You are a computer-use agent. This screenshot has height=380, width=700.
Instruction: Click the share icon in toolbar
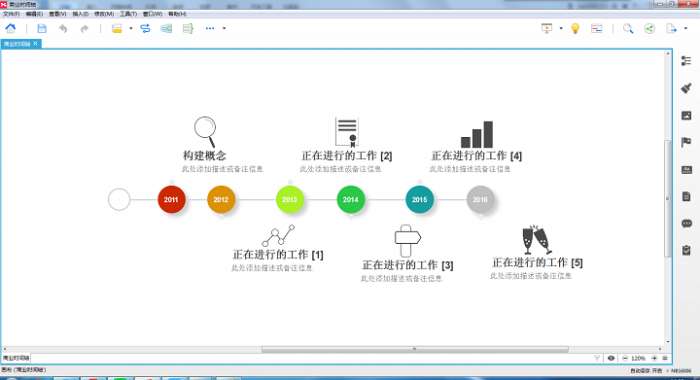650,29
